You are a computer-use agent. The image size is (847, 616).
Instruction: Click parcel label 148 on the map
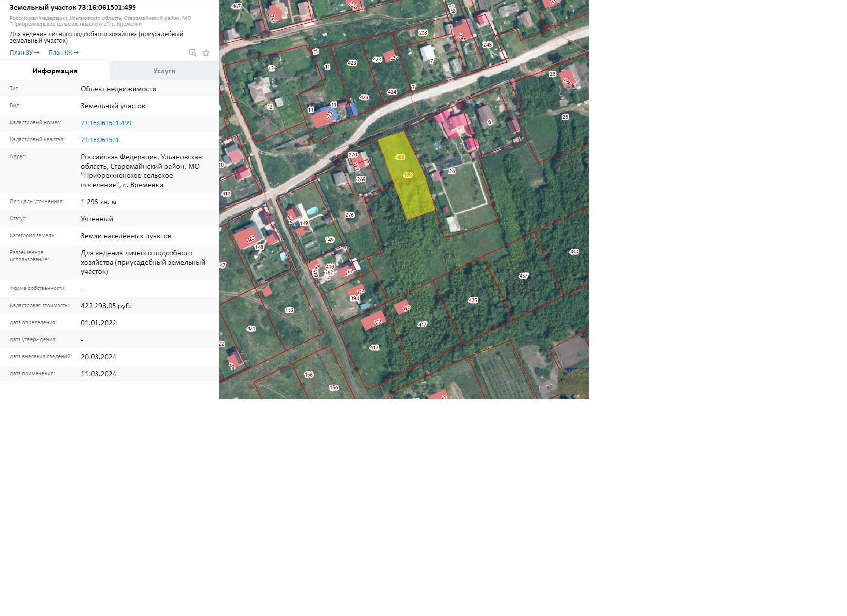259,247
